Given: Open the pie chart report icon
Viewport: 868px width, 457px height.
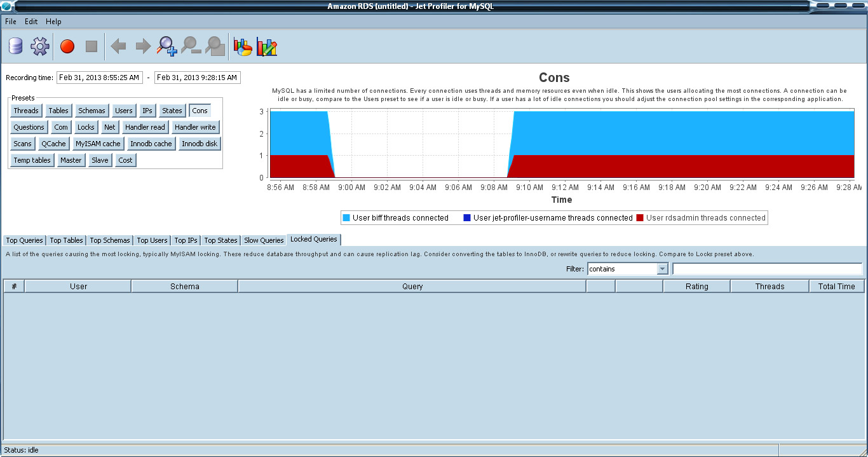Looking at the screenshot, I should coord(243,46).
